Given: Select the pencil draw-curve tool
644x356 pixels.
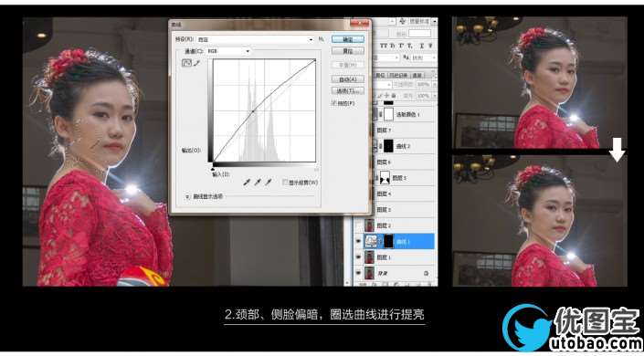Looking at the screenshot, I should 196,63.
